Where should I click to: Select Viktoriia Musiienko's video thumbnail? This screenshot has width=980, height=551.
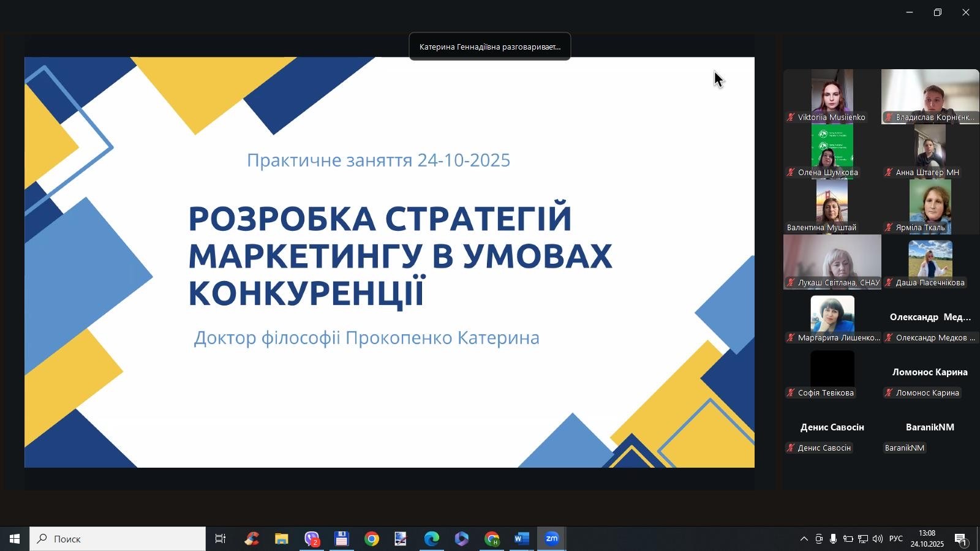tap(832, 96)
